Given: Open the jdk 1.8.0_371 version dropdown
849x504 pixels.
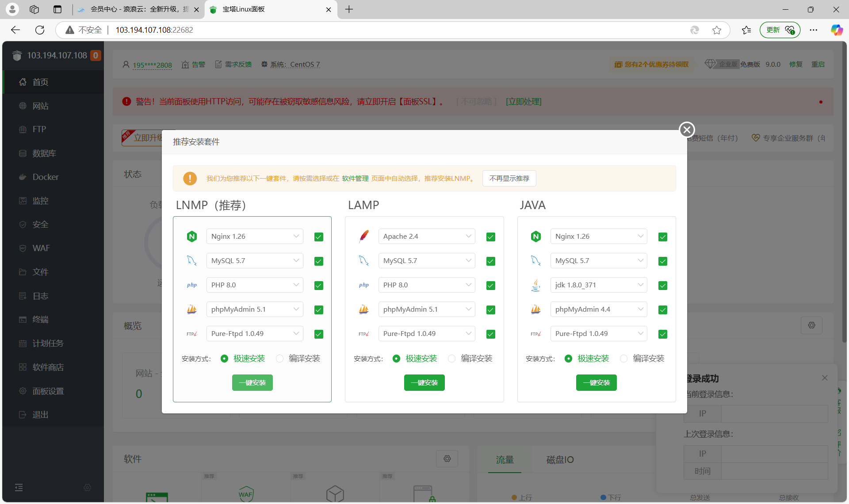Looking at the screenshot, I should pyautogui.click(x=598, y=285).
